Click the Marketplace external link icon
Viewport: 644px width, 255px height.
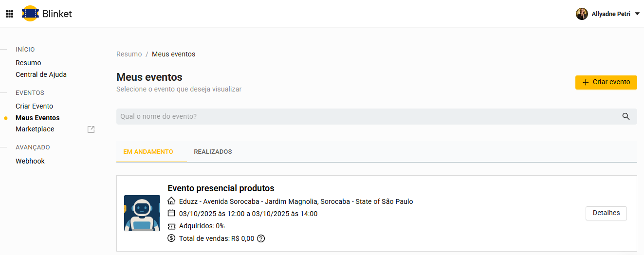coord(91,129)
